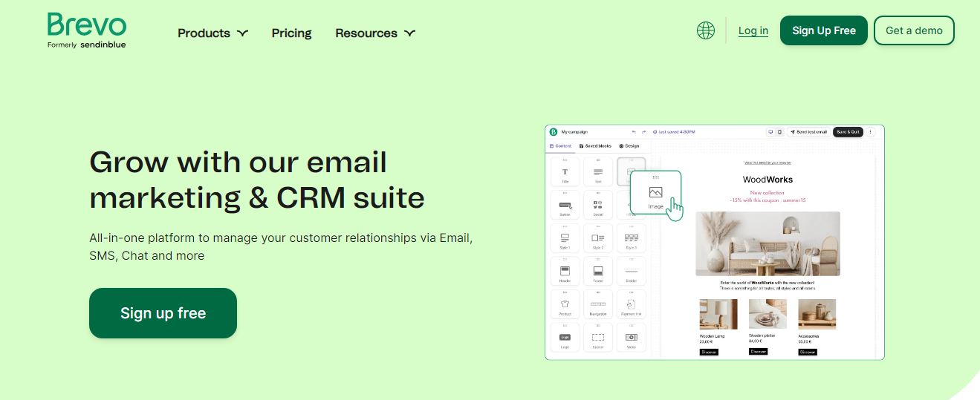Click the 'Grow with our email' headline
The image size is (980, 400).
238,162
